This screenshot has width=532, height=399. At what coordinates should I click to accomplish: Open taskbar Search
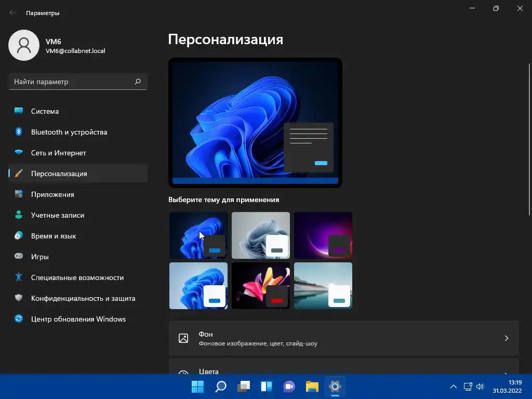pos(220,386)
